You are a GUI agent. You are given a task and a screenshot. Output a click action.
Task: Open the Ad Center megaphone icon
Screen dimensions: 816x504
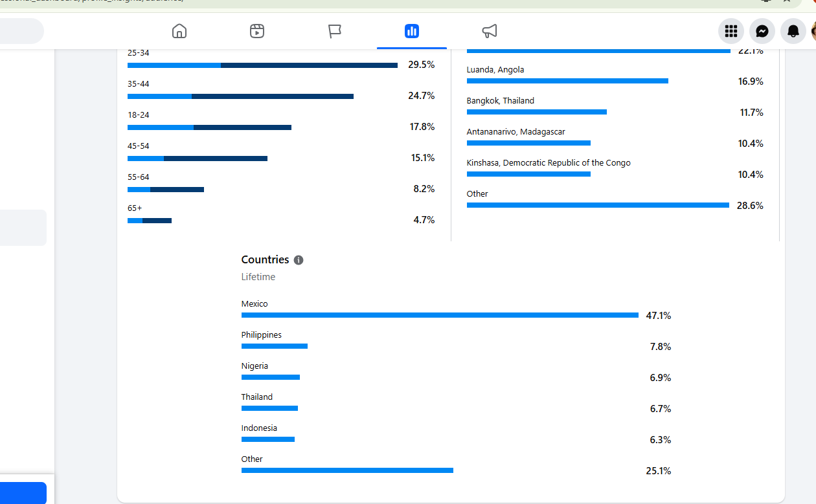pyautogui.click(x=490, y=31)
